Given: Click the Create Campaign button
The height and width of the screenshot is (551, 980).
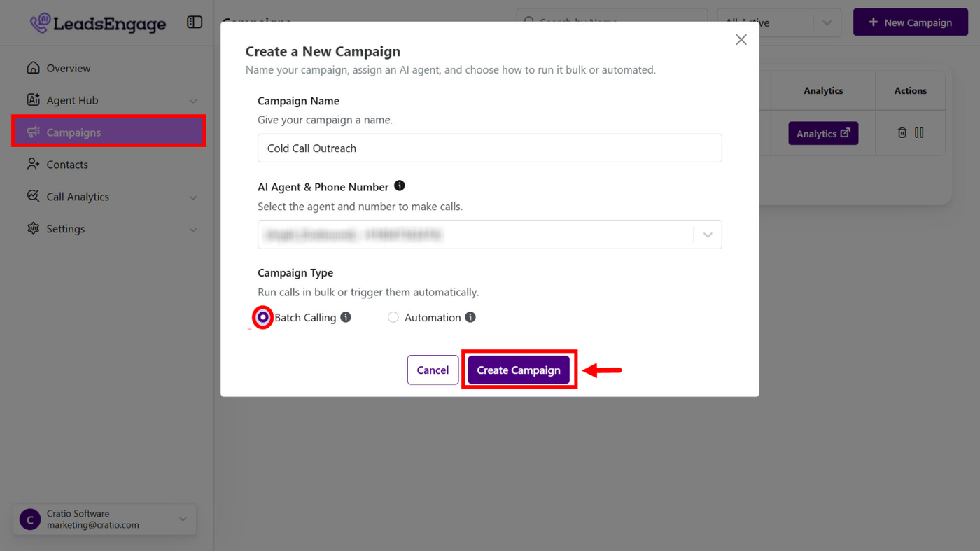Looking at the screenshot, I should pyautogui.click(x=519, y=370).
